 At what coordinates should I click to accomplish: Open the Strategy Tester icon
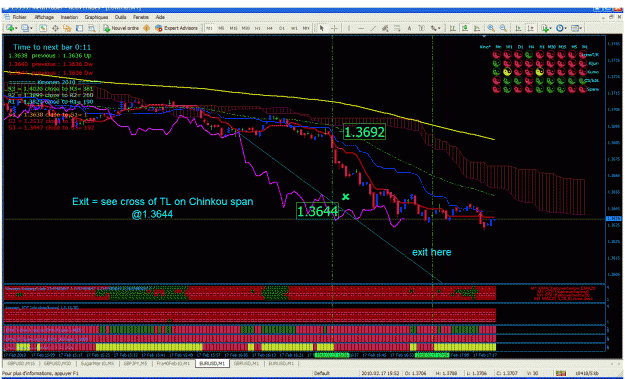tap(92, 28)
